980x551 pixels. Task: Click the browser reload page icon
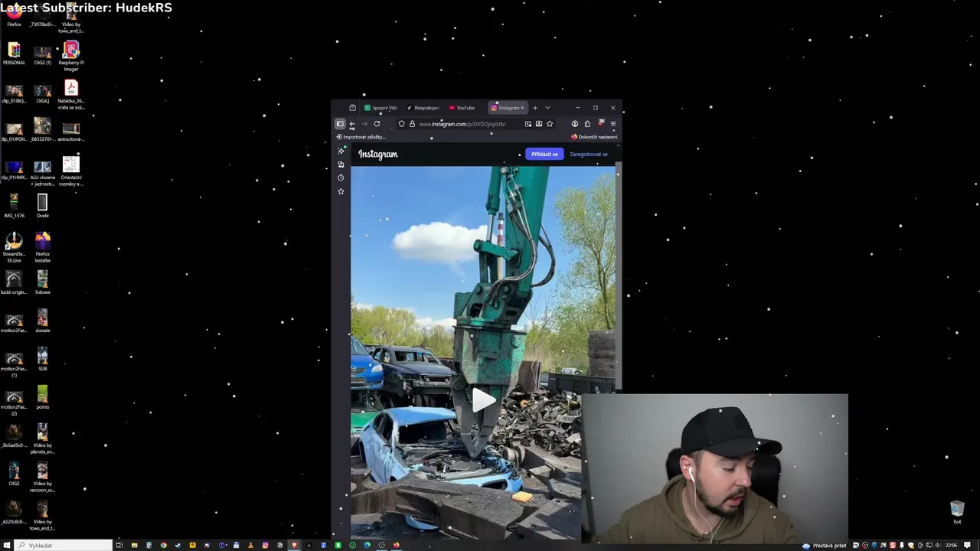[x=377, y=124]
